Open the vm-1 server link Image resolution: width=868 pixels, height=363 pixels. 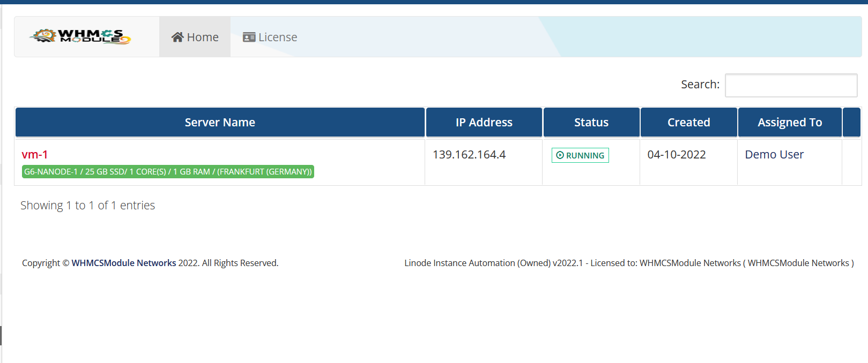click(x=35, y=154)
